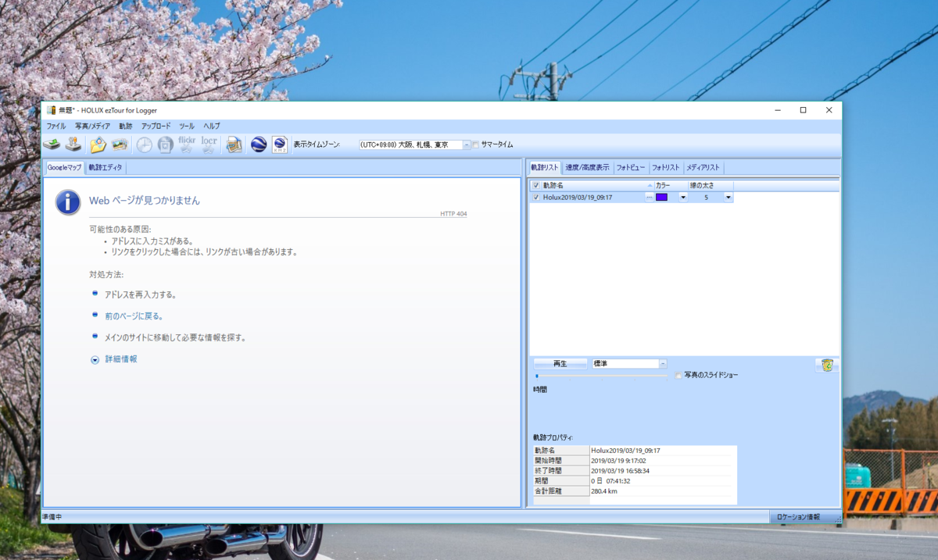
Task: Open the 速度/高度表示 tab
Action: coord(585,166)
